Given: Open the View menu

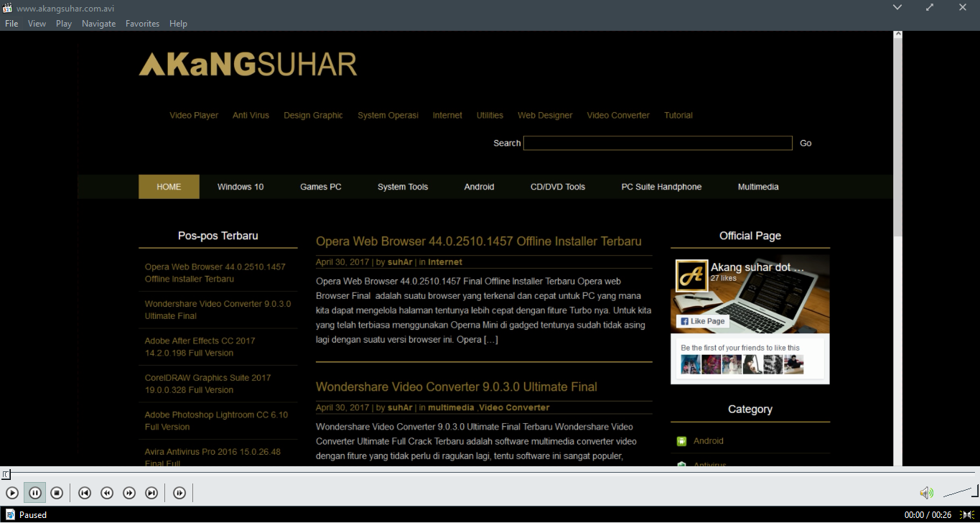Looking at the screenshot, I should (x=37, y=24).
